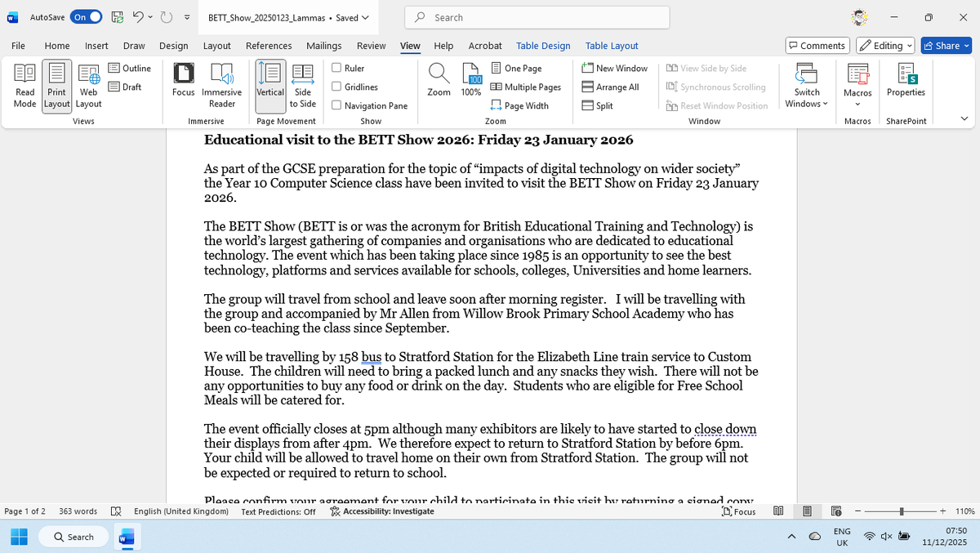Image resolution: width=980 pixels, height=553 pixels.
Task: Open Windows Start menu
Action: click(x=20, y=537)
